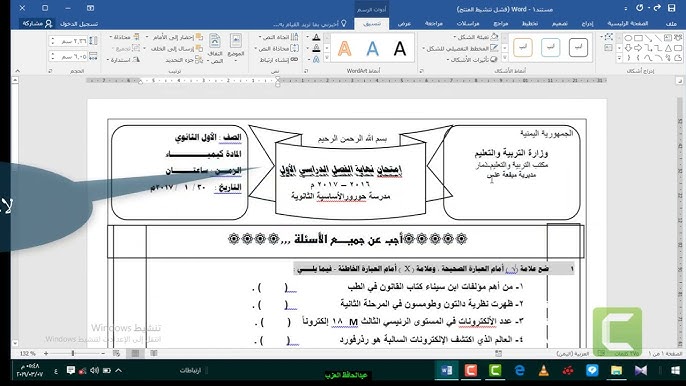Click the Text Outline A icon
This screenshot has height=386, width=686.
point(316,48)
